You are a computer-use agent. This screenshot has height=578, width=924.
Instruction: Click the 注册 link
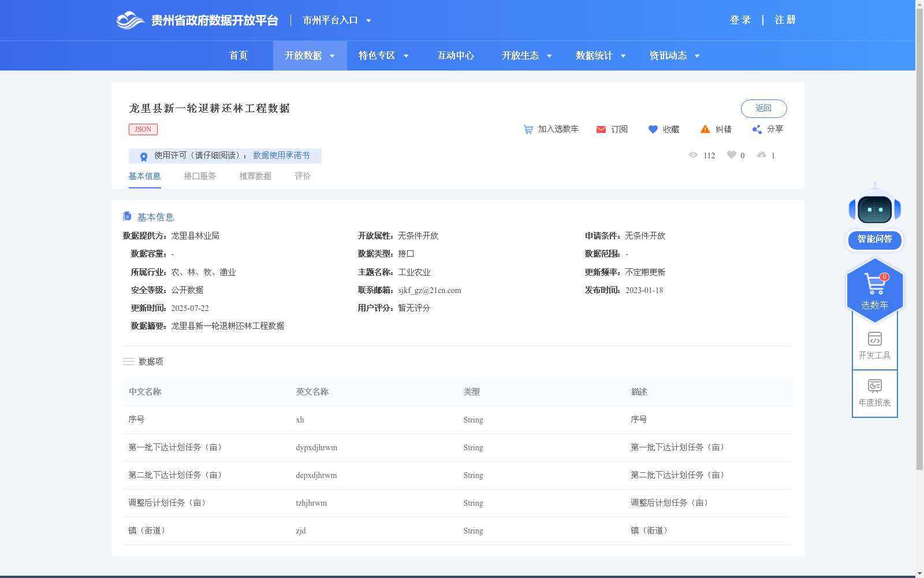[785, 20]
